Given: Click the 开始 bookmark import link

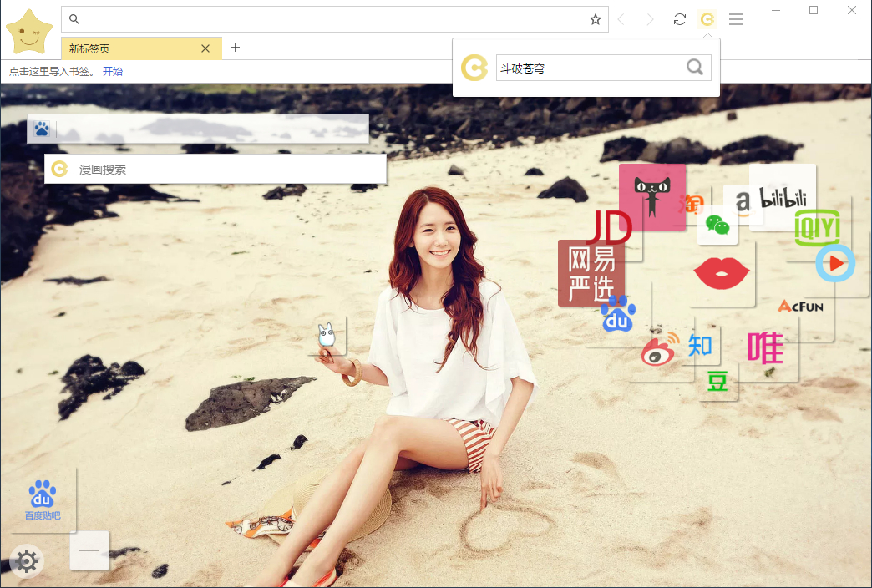Looking at the screenshot, I should pyautogui.click(x=113, y=72).
